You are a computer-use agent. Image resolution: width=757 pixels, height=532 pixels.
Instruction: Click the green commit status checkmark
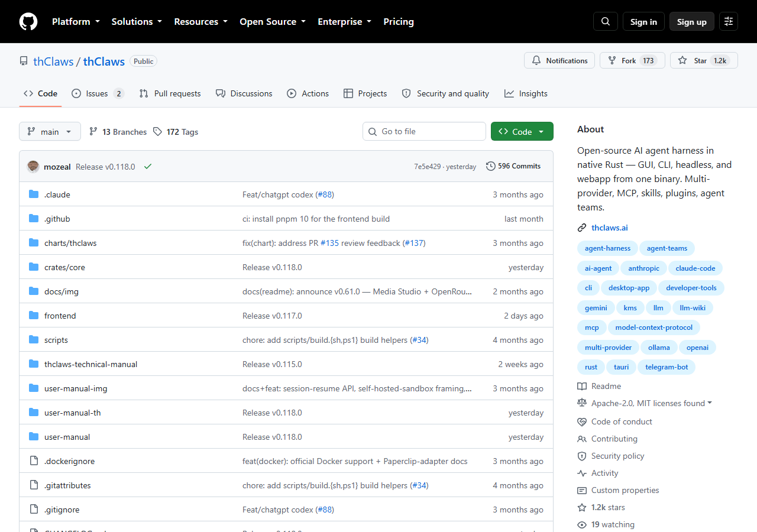click(148, 167)
